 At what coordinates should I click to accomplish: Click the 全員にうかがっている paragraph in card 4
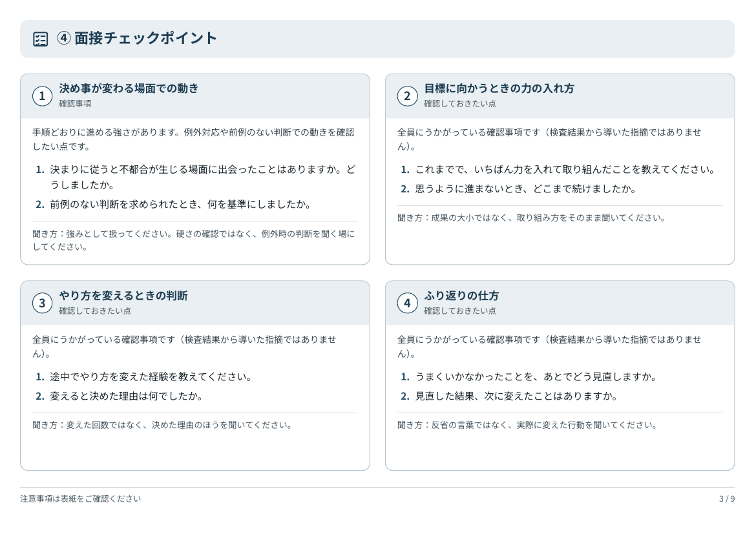[550, 347]
